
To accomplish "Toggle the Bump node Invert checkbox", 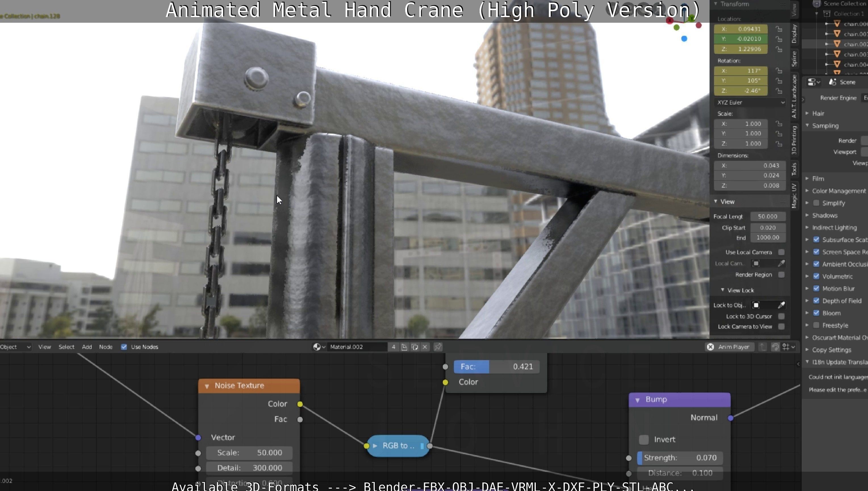I will pyautogui.click(x=644, y=440).
